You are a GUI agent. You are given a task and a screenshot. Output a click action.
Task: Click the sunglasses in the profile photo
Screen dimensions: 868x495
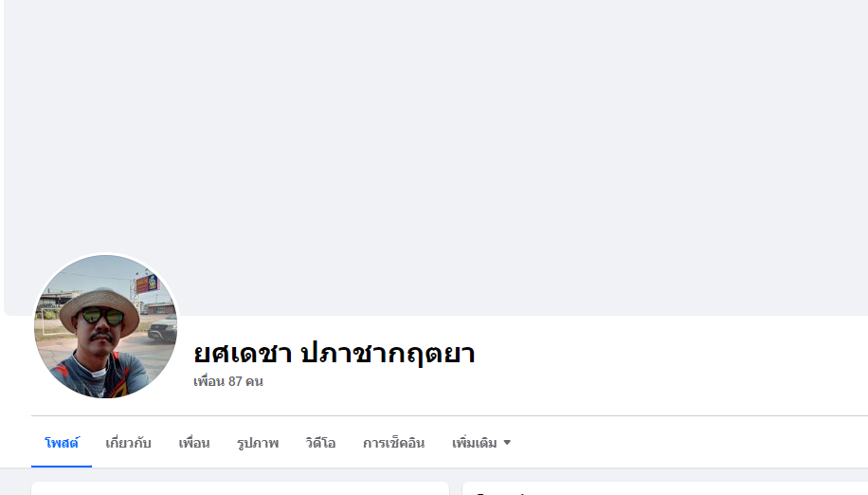pos(102,316)
